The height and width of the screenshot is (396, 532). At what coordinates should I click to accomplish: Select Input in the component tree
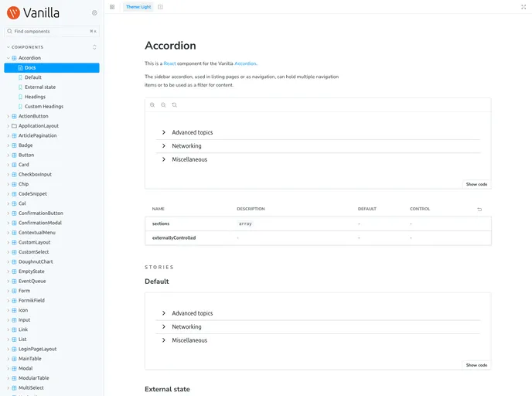coord(24,320)
